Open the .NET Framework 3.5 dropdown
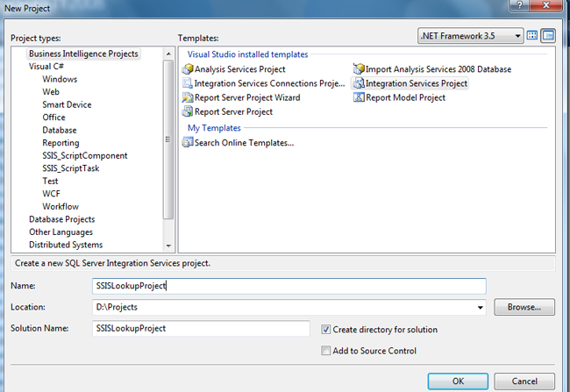The height and width of the screenshot is (392, 570). coord(518,36)
